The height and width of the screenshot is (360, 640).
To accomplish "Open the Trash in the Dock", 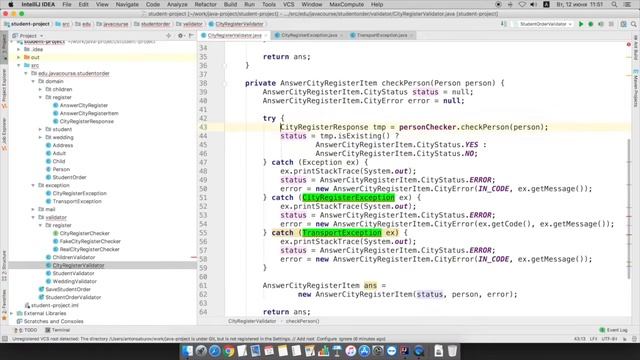I will pos(452,351).
